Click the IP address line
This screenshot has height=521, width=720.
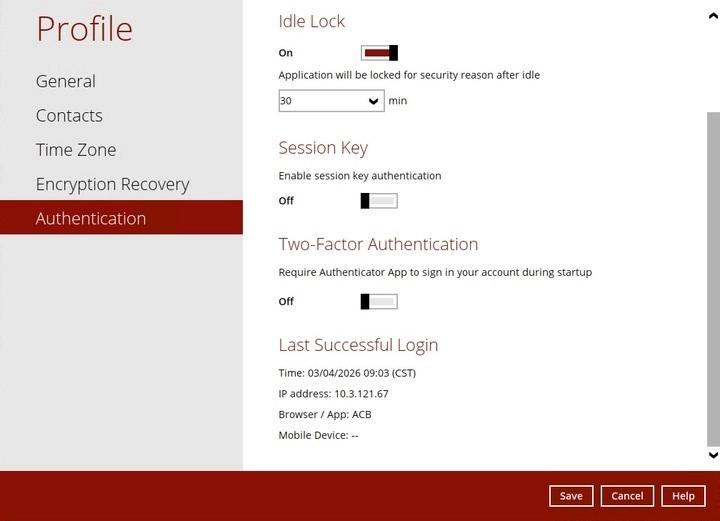point(333,394)
